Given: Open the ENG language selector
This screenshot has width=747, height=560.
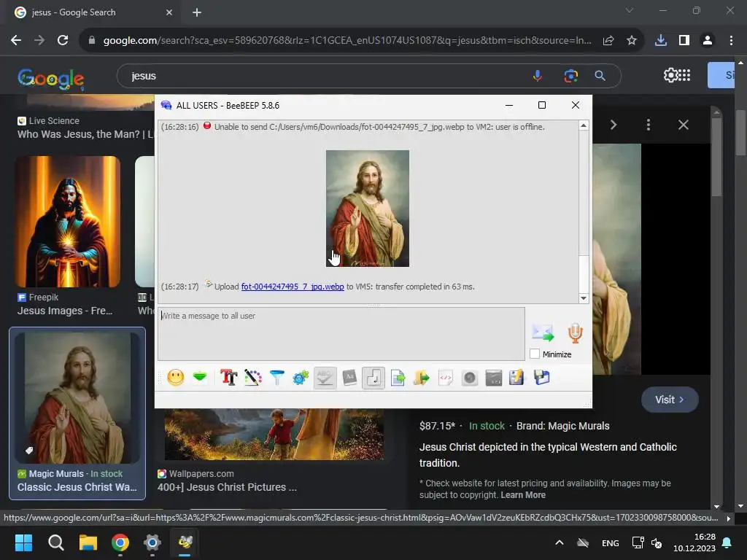Looking at the screenshot, I should (x=611, y=543).
